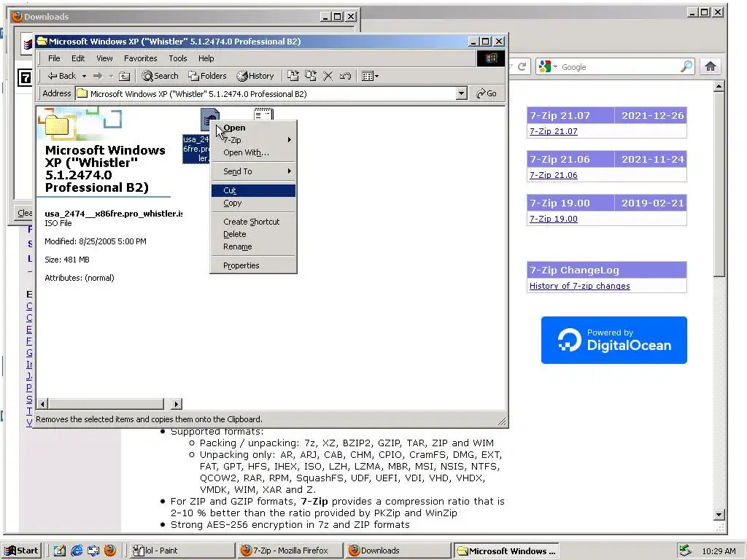747x560 pixels.
Task: Select the text file icon beside ISO
Action: point(263,114)
